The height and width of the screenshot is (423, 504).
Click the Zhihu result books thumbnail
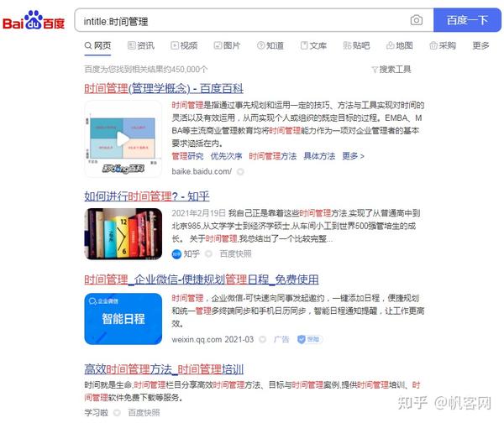click(123, 234)
